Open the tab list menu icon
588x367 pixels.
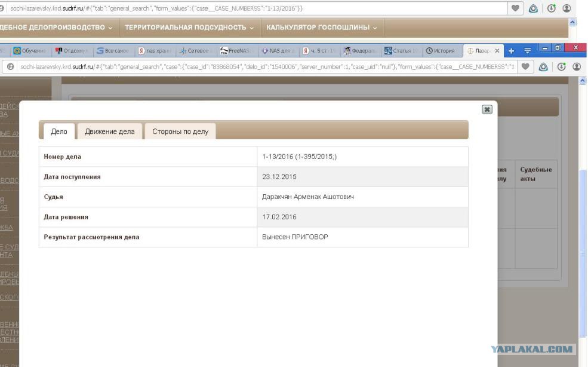pyautogui.click(x=527, y=51)
